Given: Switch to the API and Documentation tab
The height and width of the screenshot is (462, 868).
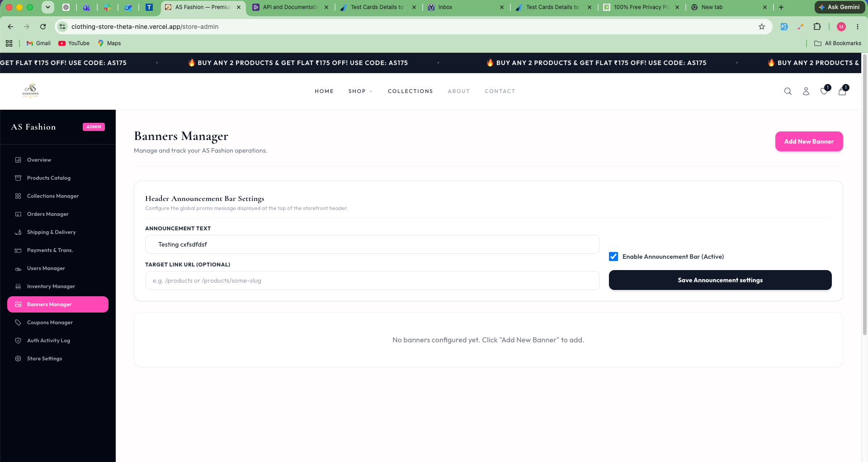Looking at the screenshot, I should coord(290,7).
